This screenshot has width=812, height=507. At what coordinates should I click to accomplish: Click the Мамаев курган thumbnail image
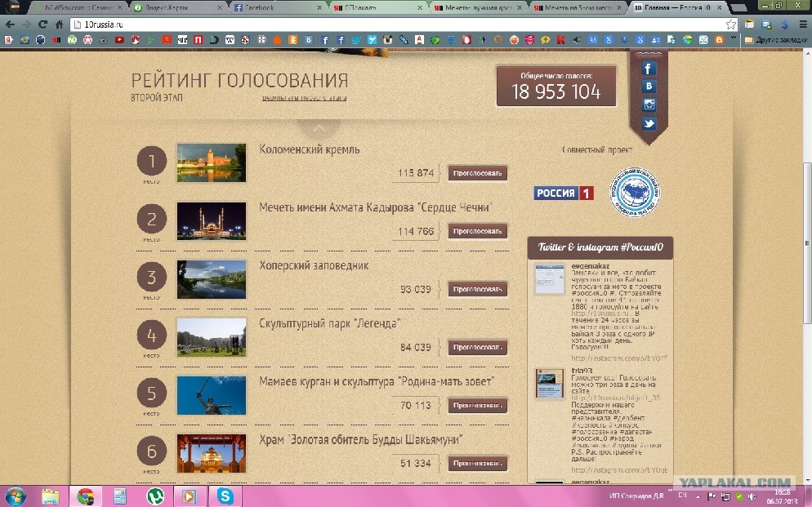(212, 396)
